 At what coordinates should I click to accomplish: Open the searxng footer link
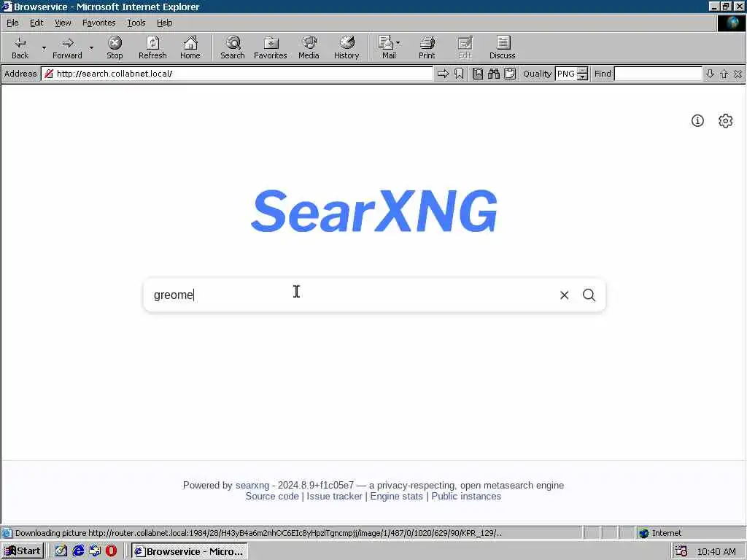click(x=252, y=485)
